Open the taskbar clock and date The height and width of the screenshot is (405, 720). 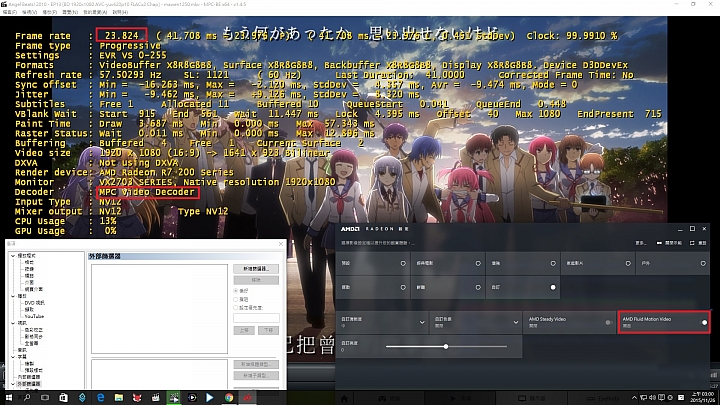[703, 398]
